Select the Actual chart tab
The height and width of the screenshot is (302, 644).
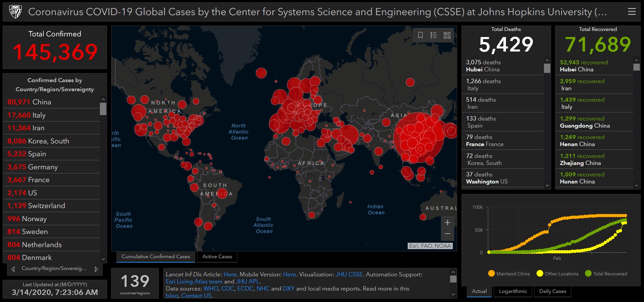(479, 291)
